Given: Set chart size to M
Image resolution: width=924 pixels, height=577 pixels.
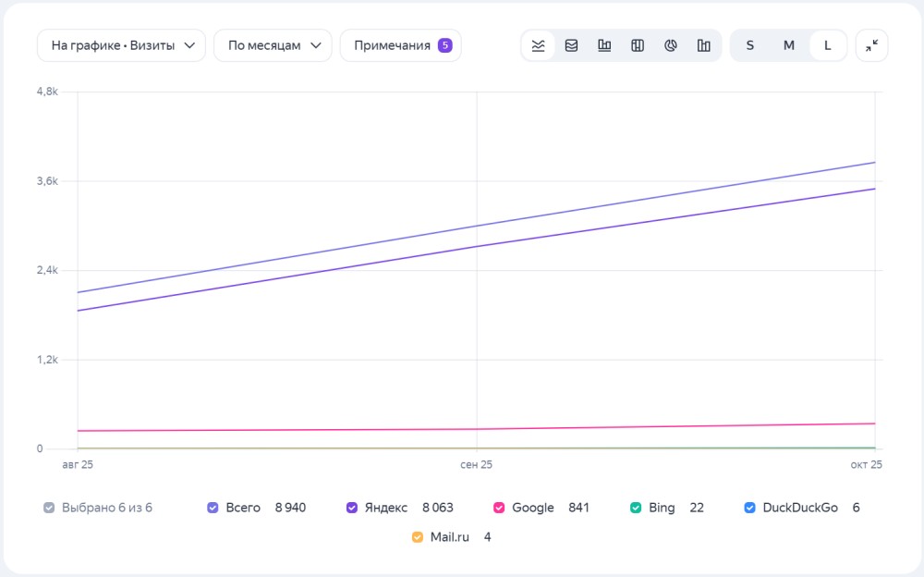Looking at the screenshot, I should pyautogui.click(x=788, y=45).
